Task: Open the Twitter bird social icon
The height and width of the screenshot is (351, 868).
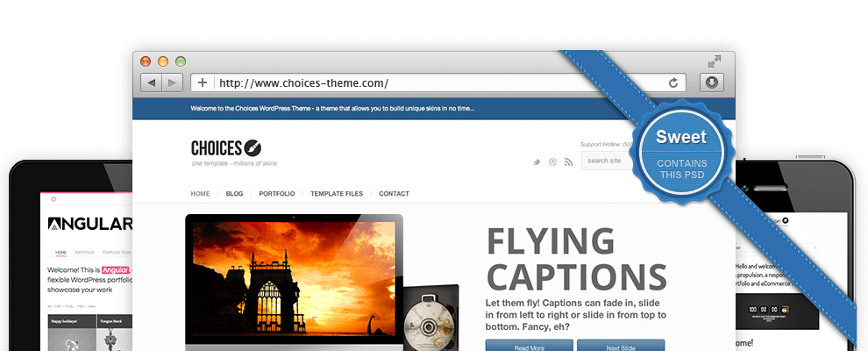Action: (x=537, y=161)
